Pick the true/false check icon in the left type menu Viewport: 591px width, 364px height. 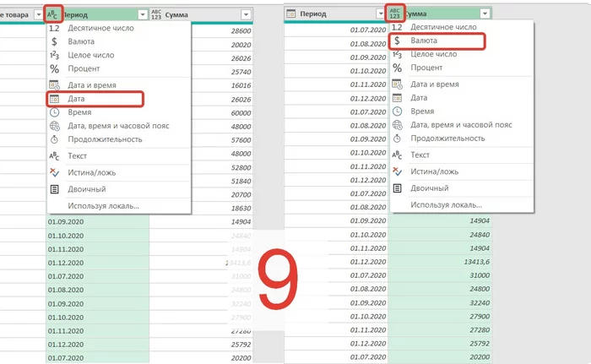tap(54, 172)
